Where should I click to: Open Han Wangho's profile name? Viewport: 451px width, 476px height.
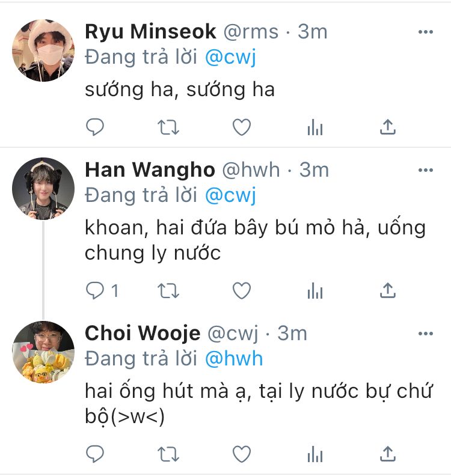(x=150, y=169)
